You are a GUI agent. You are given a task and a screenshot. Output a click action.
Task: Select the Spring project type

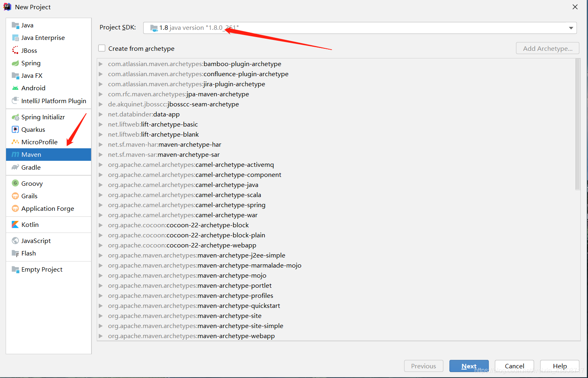click(x=49, y=63)
